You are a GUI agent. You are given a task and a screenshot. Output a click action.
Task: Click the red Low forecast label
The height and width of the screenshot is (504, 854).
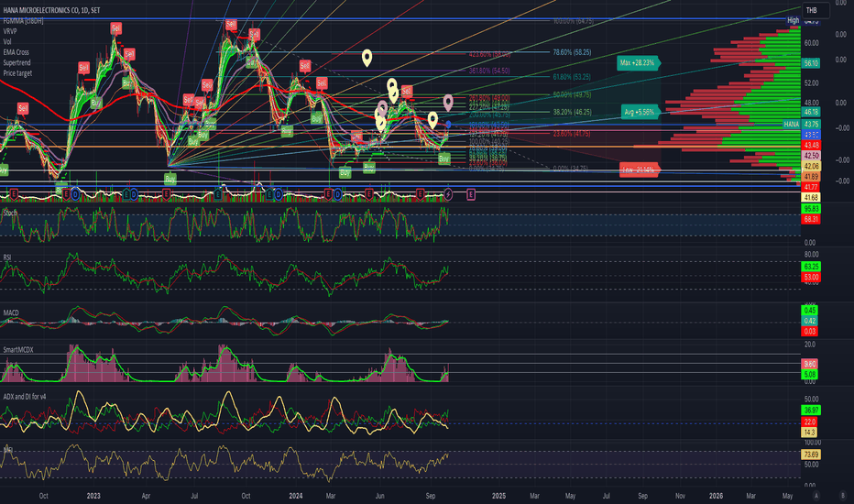640,170
